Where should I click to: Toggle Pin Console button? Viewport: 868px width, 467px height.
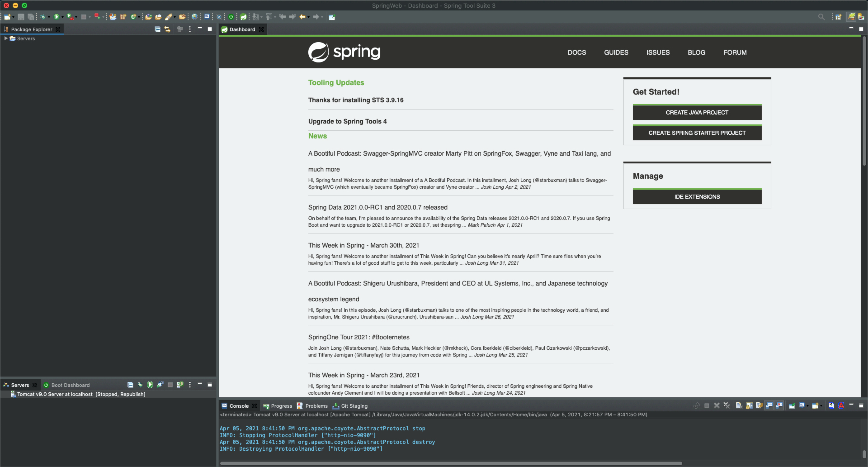[x=792, y=406]
